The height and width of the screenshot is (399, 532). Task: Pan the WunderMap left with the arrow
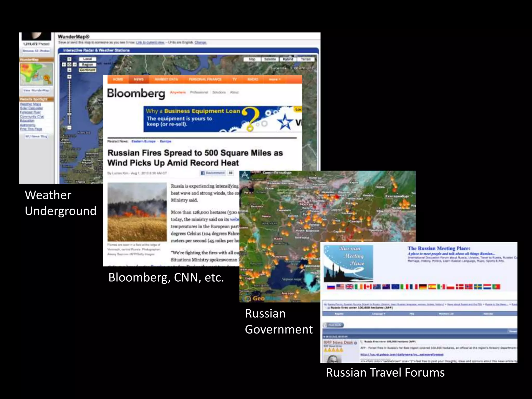click(64, 64)
